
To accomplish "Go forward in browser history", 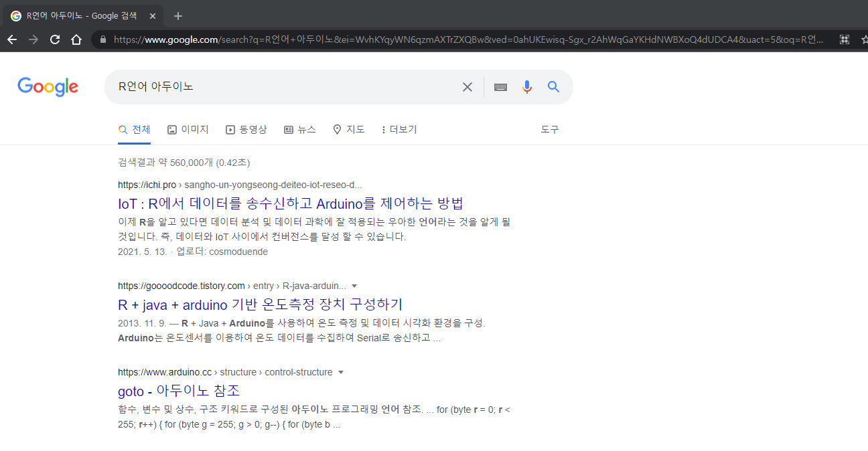I will click(x=33, y=39).
